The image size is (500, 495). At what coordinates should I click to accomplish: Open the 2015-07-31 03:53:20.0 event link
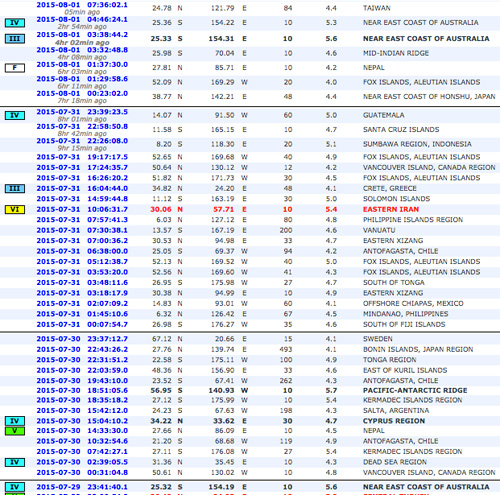[x=82, y=272]
